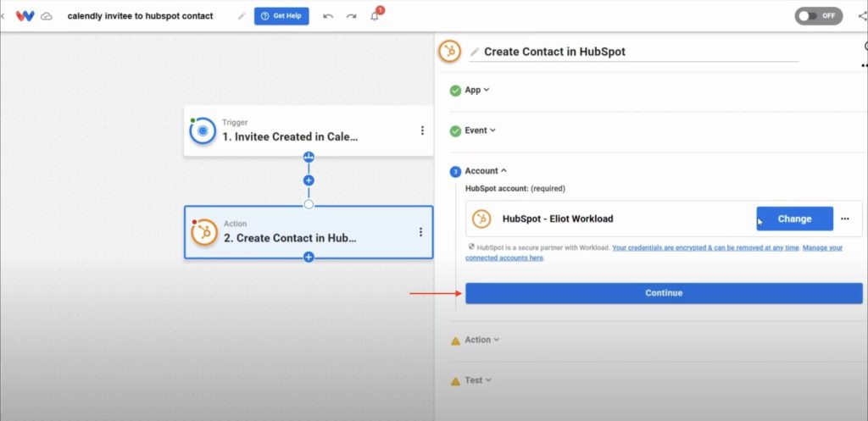Click the HubSpot icon in the account row
The height and width of the screenshot is (421, 868).
[481, 219]
